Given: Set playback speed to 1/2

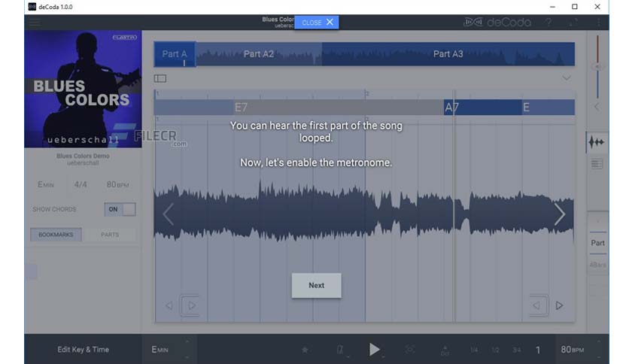Looking at the screenshot, I should pyautogui.click(x=495, y=350).
